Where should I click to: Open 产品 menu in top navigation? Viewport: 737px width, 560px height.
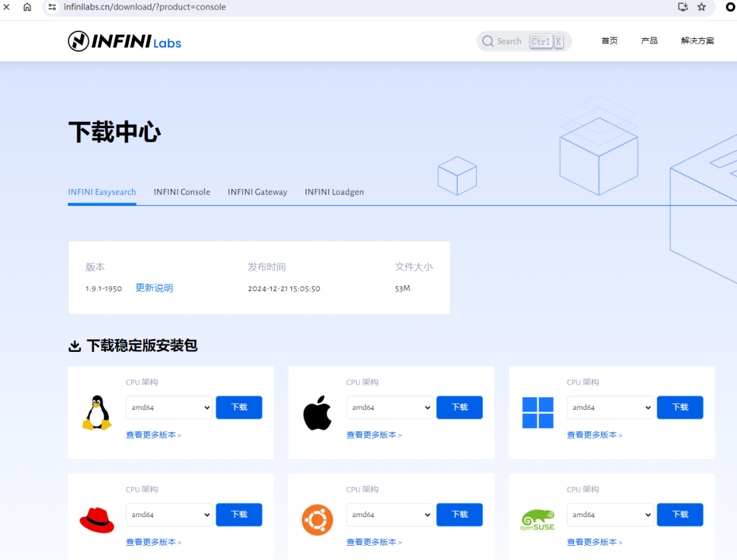tap(649, 41)
